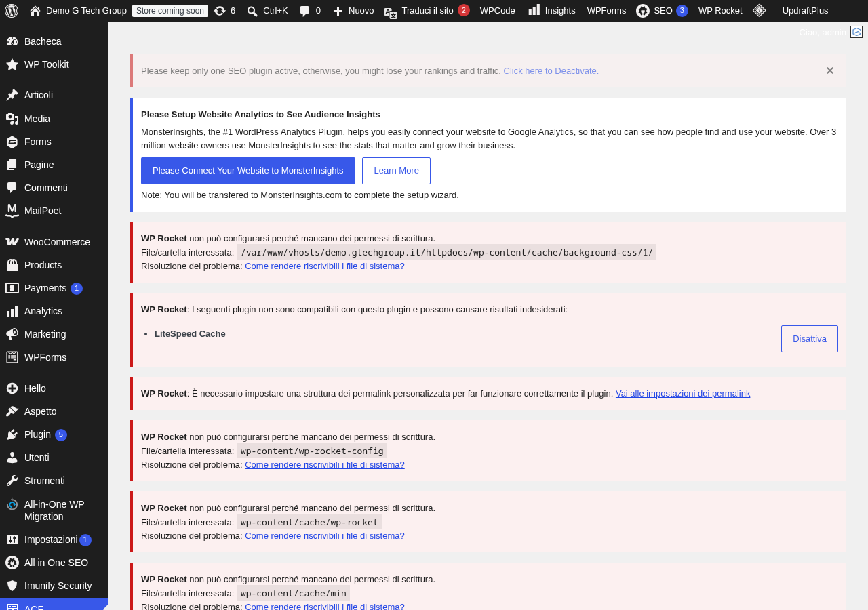The height and width of the screenshot is (610, 868).
Task: Click the /var/www/vhosts background-css path
Action: 447,252
